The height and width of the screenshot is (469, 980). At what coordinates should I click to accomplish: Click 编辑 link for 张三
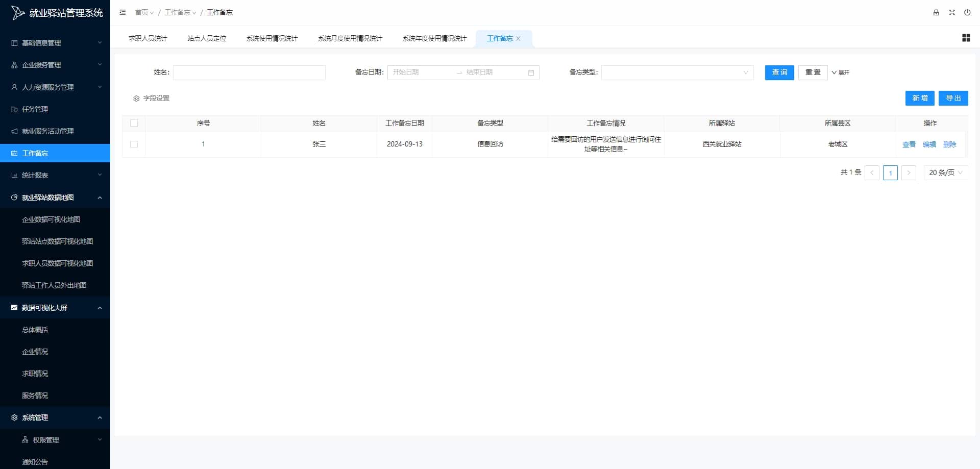pos(929,144)
